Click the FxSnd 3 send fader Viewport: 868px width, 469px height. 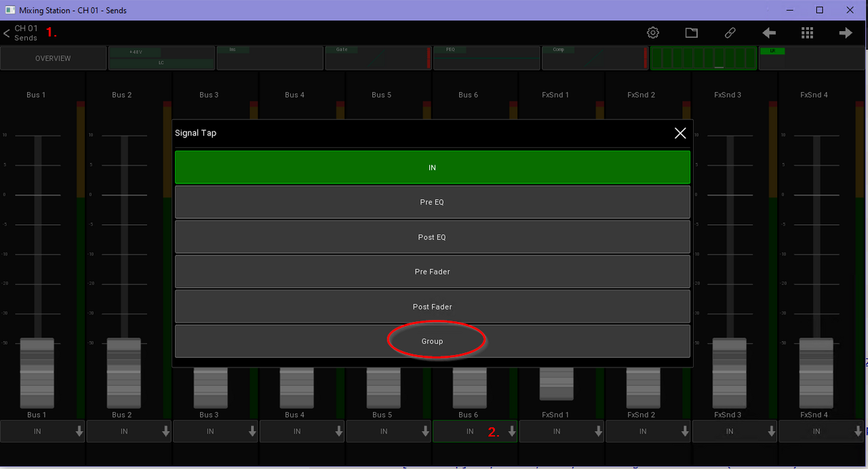tap(730, 373)
